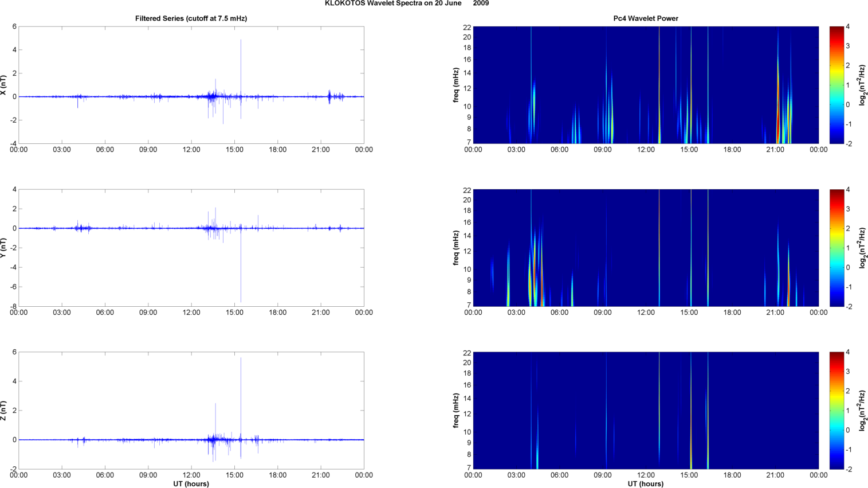Click the deep negative spike in Y series
Viewport: 868px width, 488px height.
coord(241,281)
